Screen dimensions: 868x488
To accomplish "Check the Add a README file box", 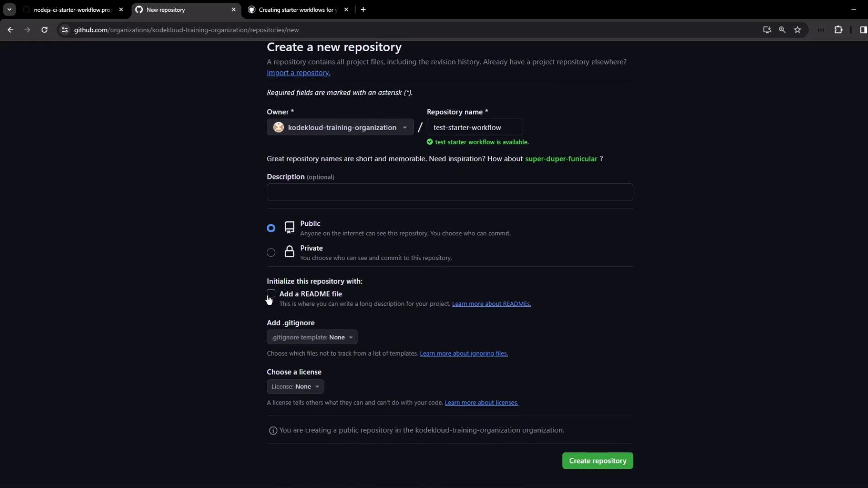I will [x=271, y=294].
